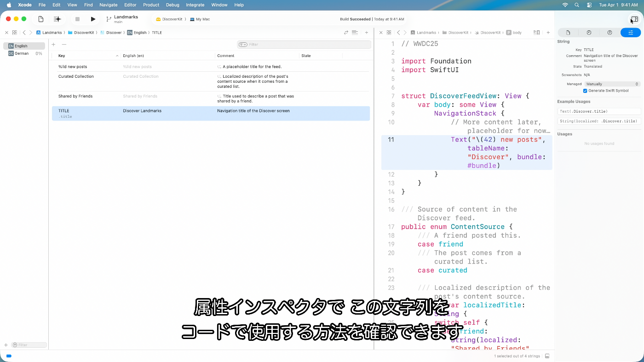Image resolution: width=644 pixels, height=362 pixels.
Task: Open the Managed dropdown set to Manually
Action: tap(612, 84)
